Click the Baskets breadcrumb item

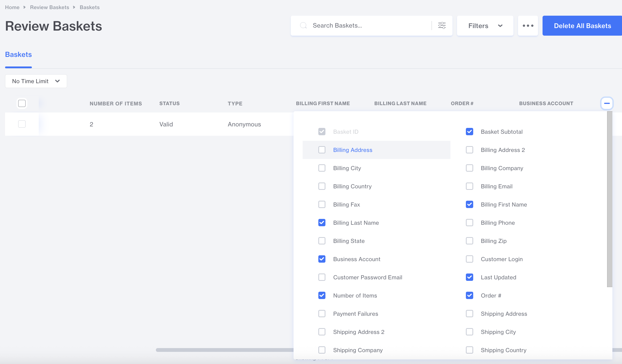(x=90, y=7)
